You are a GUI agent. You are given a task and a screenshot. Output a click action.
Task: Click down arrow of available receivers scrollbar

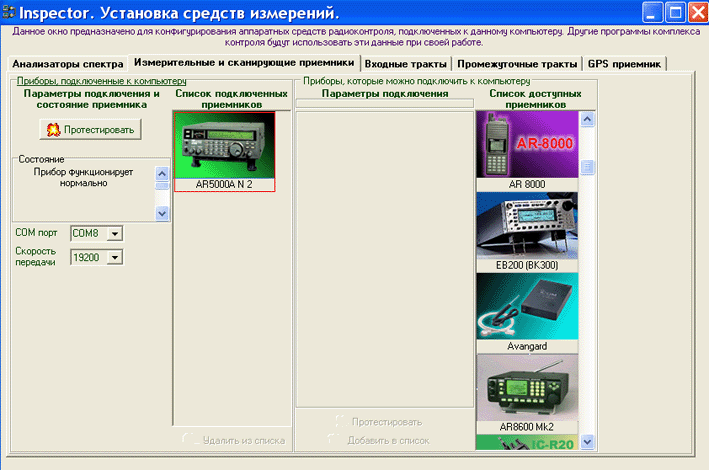(587, 442)
